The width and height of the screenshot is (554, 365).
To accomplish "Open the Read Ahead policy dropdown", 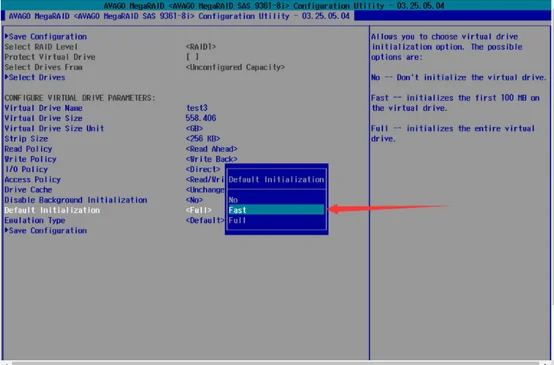I will (x=212, y=149).
